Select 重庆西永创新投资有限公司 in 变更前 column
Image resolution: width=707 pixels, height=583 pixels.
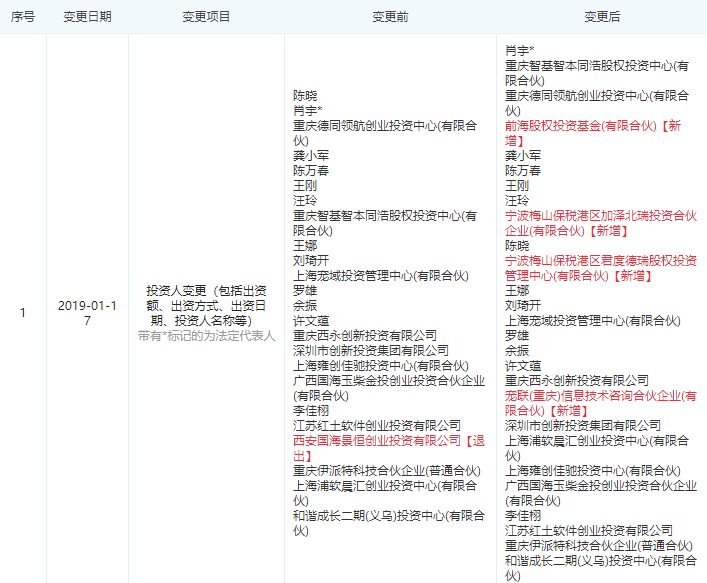[365, 335]
